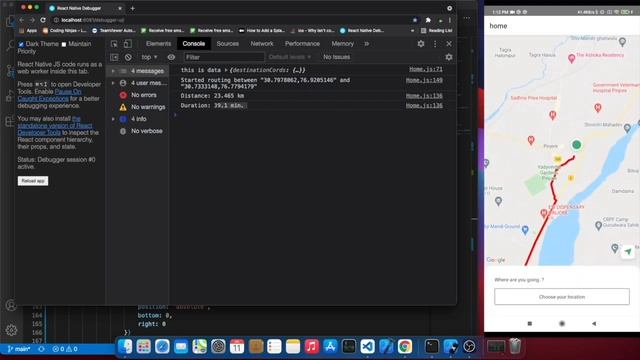Bookmark the page with the star icon
This screenshot has width=640, height=360.
pyautogui.click(x=415, y=20)
